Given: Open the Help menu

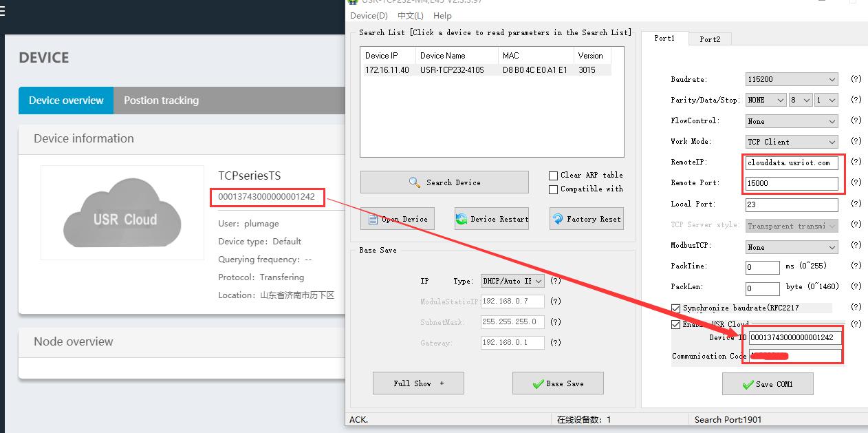Looking at the screenshot, I should (x=442, y=15).
